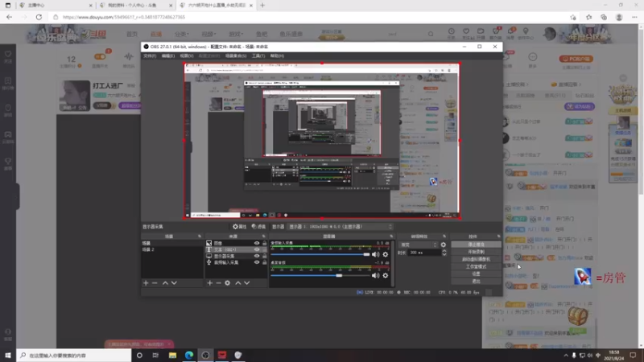Open 视图(V) menu in OBS
Image resolution: width=644 pixels, height=362 pixels.
[x=186, y=56]
